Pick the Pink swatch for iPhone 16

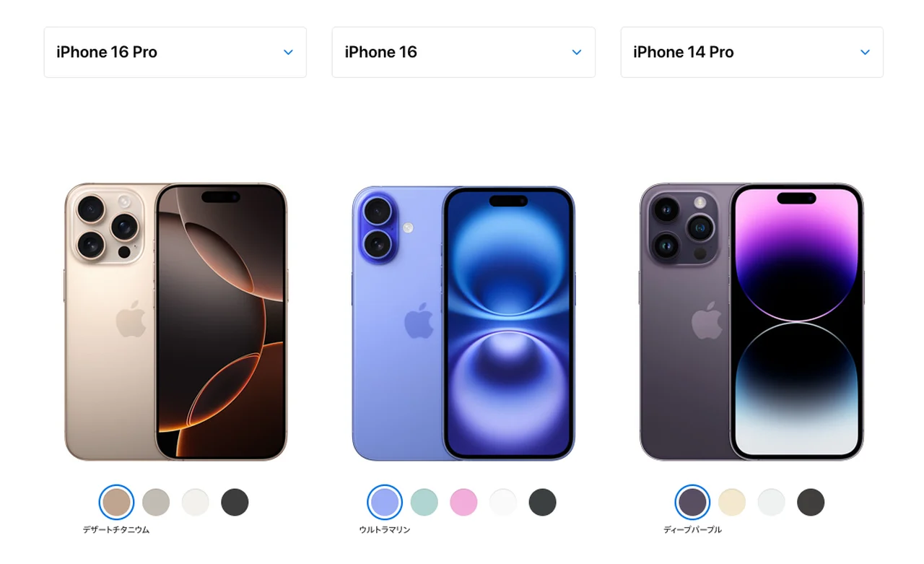(463, 502)
